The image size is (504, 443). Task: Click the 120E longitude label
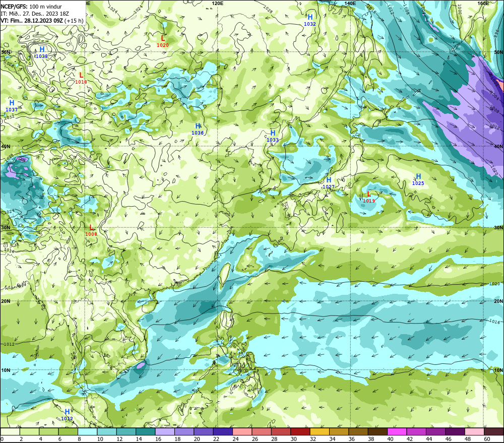pos(218,3)
